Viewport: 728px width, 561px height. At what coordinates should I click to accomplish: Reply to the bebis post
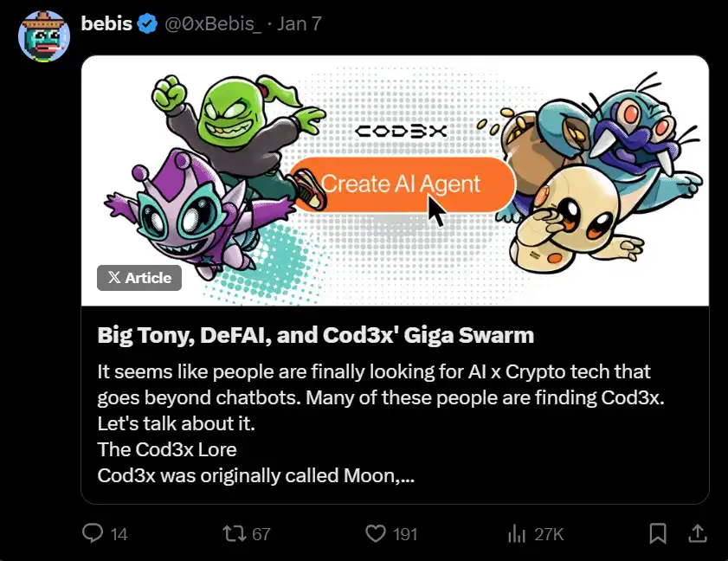93,533
